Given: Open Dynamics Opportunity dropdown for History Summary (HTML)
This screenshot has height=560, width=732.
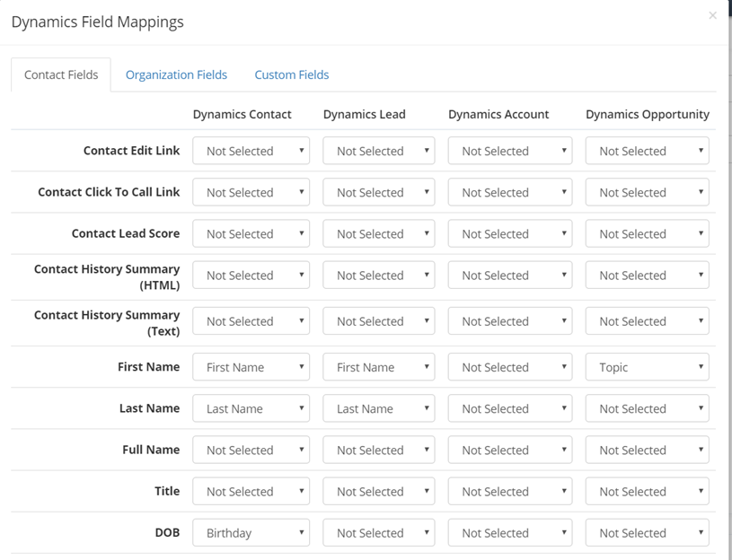Looking at the screenshot, I should click(648, 276).
